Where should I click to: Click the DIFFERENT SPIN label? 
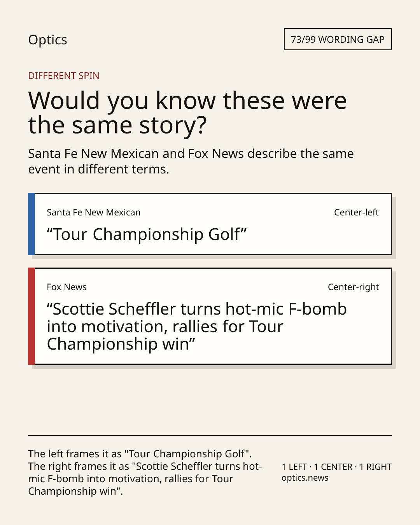coord(64,75)
